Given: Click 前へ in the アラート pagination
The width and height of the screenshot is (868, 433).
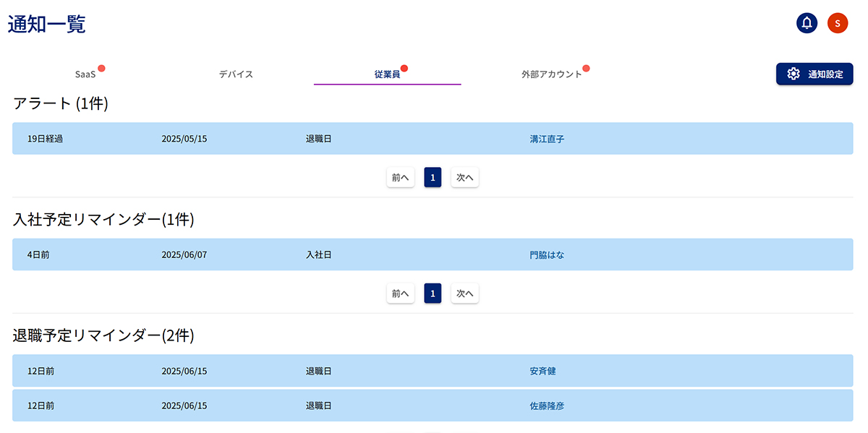Looking at the screenshot, I should coord(401,177).
